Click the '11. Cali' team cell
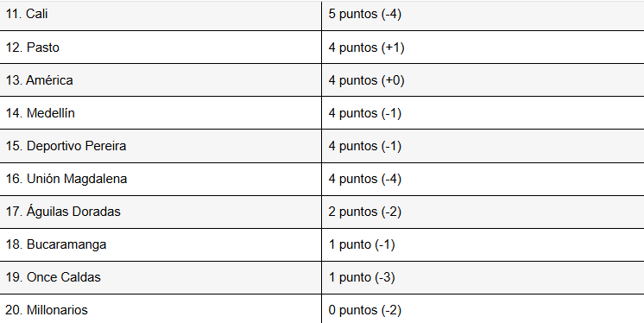This screenshot has height=323, width=644. (x=161, y=15)
